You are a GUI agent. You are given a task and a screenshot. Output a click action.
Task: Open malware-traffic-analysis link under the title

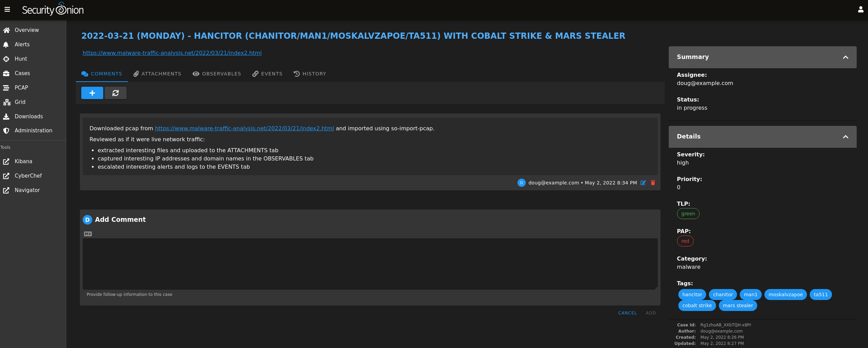point(172,53)
